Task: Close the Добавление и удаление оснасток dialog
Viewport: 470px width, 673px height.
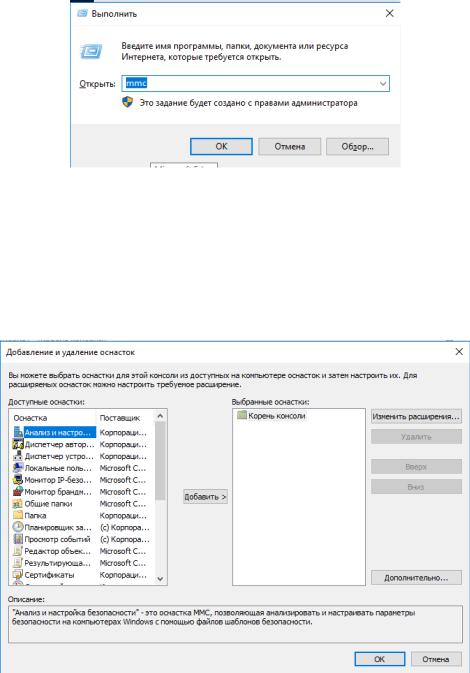Action: pos(459,352)
